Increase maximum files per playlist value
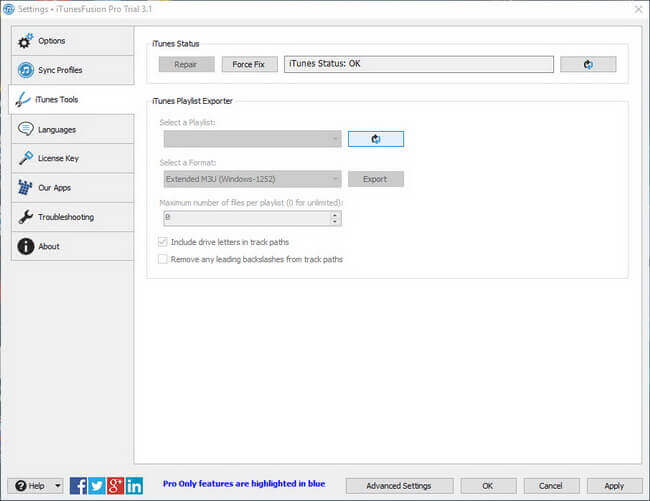The image size is (650, 501). (335, 215)
